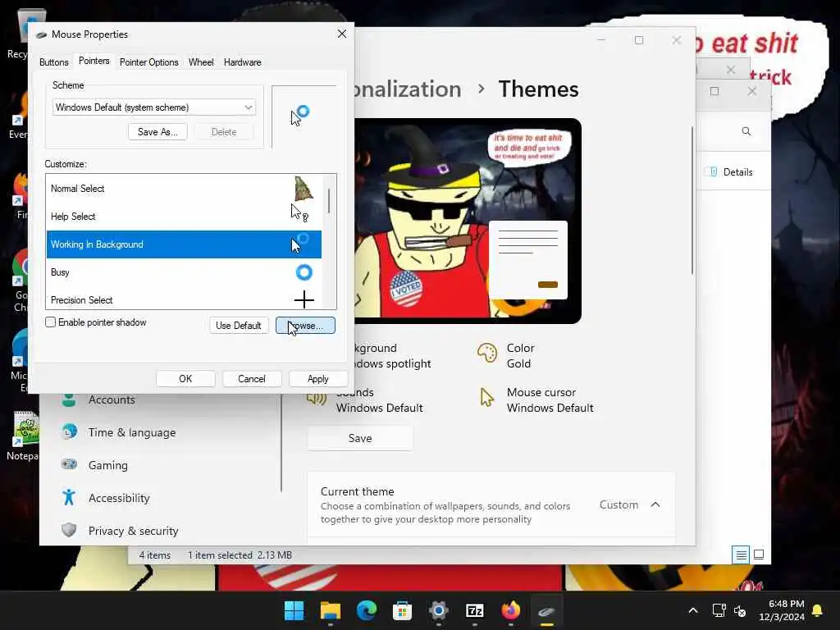Click the Save As... button
The image size is (840, 630).
(157, 132)
